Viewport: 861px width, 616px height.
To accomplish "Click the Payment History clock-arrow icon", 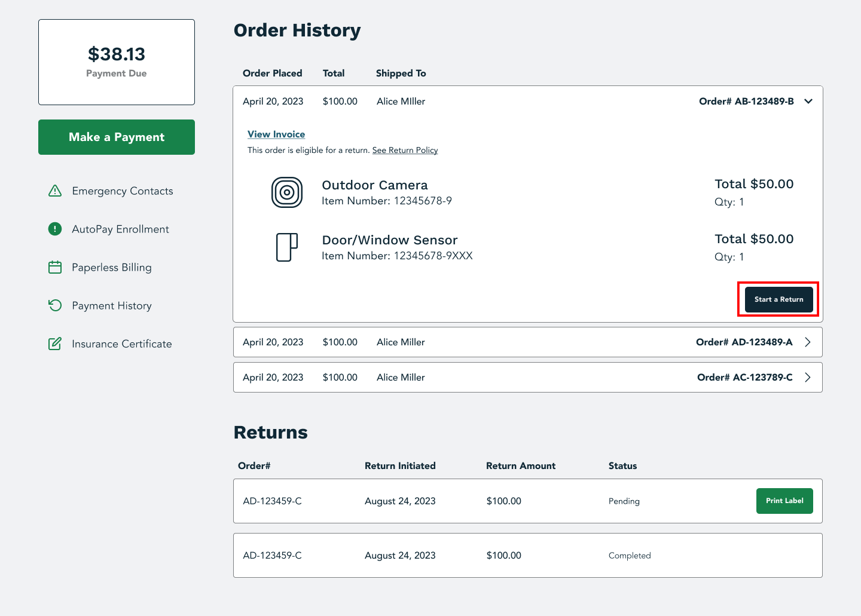I will point(55,305).
